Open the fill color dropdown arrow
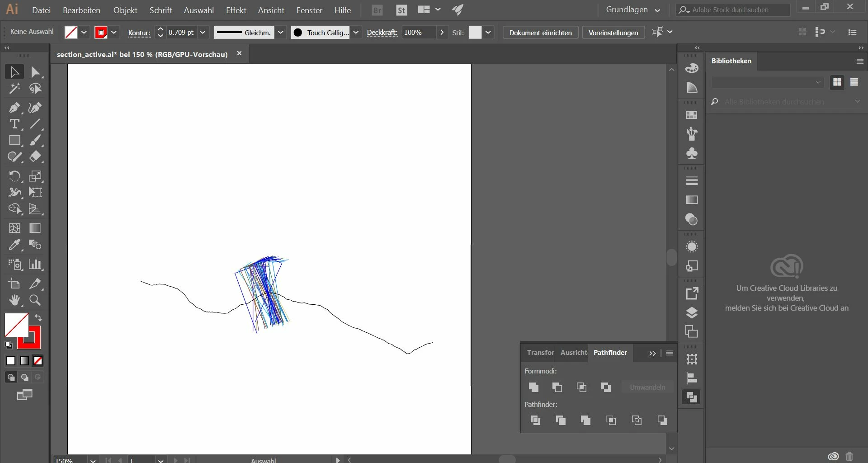Viewport: 868px width, 463px height. (84, 33)
